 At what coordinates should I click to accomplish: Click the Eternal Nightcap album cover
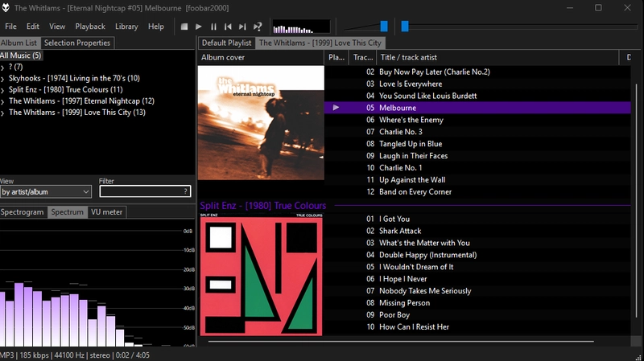[x=261, y=123]
